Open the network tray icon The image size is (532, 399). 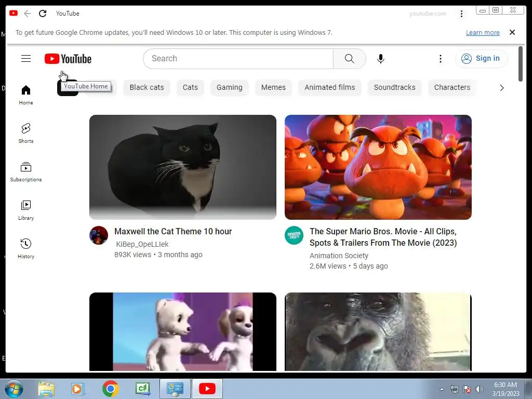pos(454,389)
